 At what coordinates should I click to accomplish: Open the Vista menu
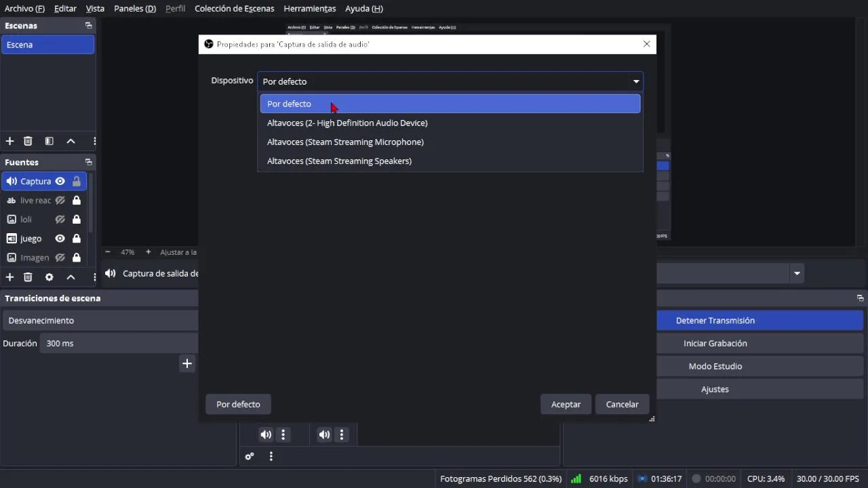pyautogui.click(x=95, y=8)
